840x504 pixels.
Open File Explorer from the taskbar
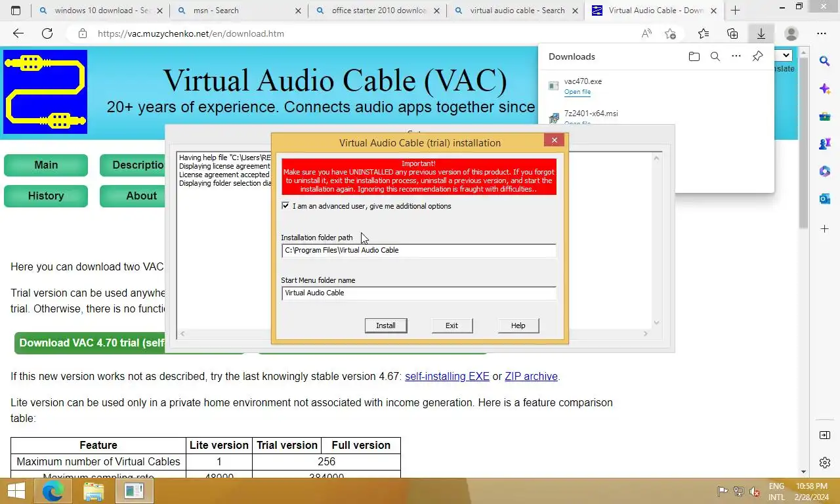coord(94,491)
